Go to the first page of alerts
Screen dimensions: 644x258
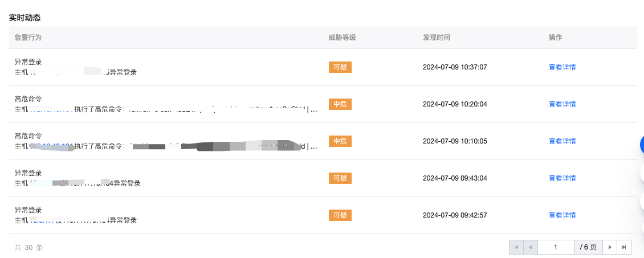pyautogui.click(x=516, y=247)
